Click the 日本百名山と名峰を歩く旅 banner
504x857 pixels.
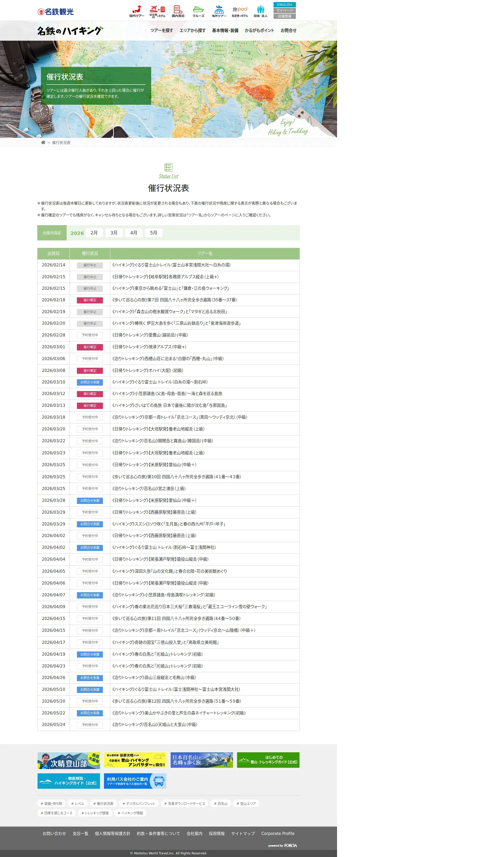point(202,760)
